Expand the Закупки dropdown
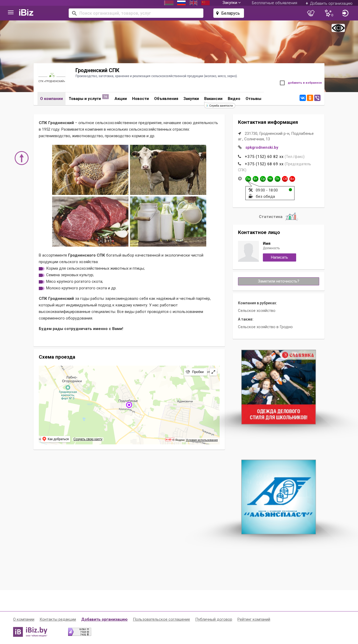 pos(231,3)
